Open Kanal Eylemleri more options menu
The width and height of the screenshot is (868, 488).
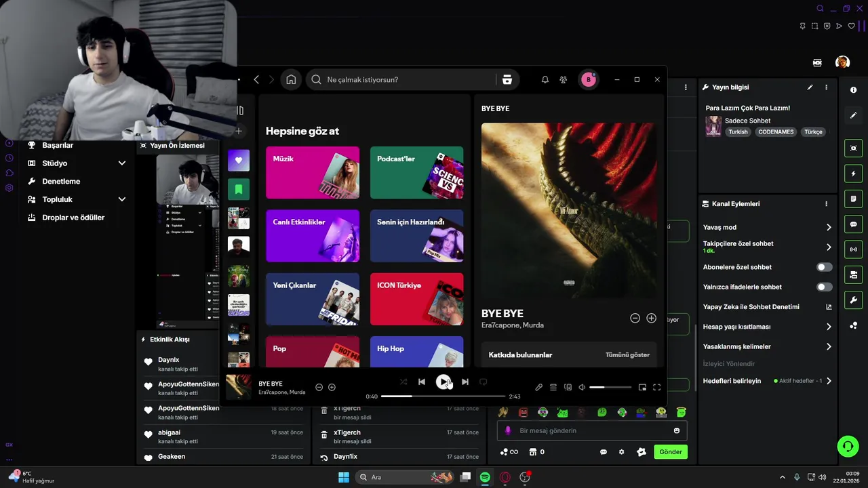pos(826,204)
